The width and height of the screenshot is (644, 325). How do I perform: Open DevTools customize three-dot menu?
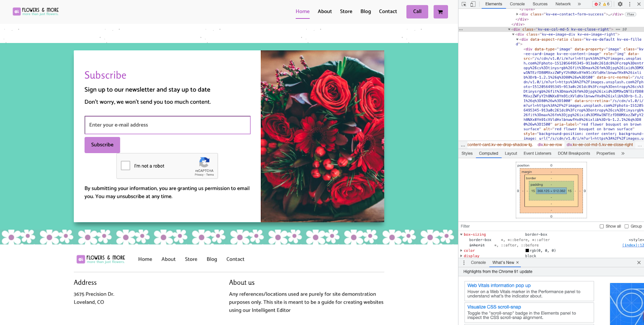(630, 4)
